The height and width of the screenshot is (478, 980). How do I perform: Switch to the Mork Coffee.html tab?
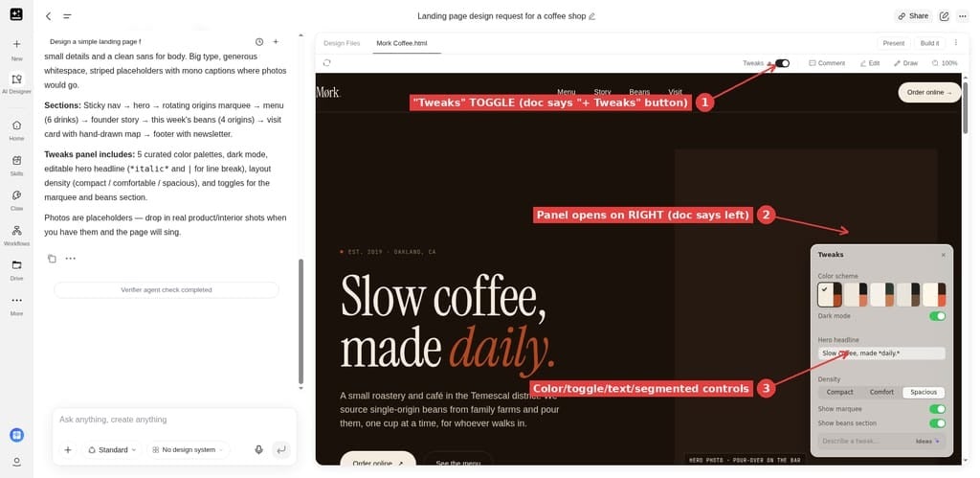[402, 43]
